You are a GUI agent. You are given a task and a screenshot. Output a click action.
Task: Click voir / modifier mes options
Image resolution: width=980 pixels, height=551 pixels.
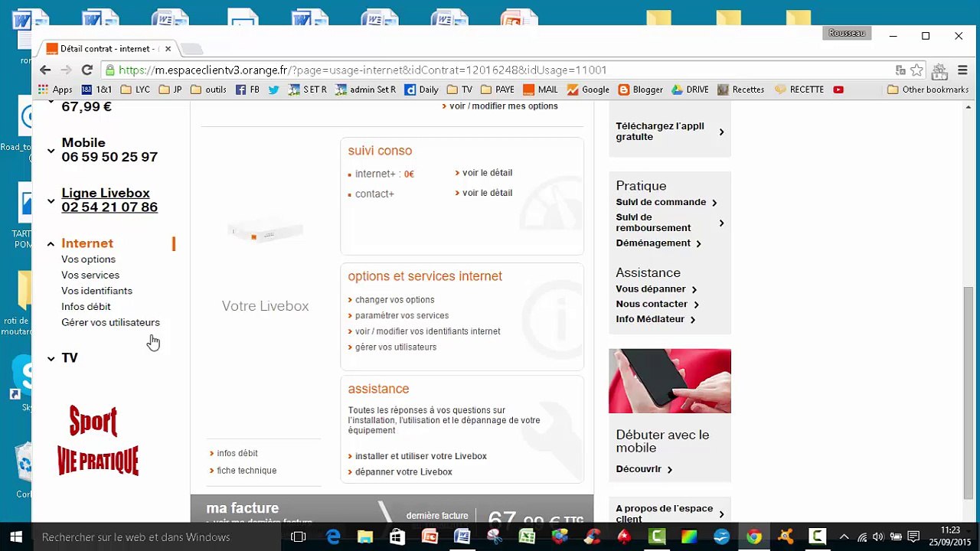coord(503,106)
